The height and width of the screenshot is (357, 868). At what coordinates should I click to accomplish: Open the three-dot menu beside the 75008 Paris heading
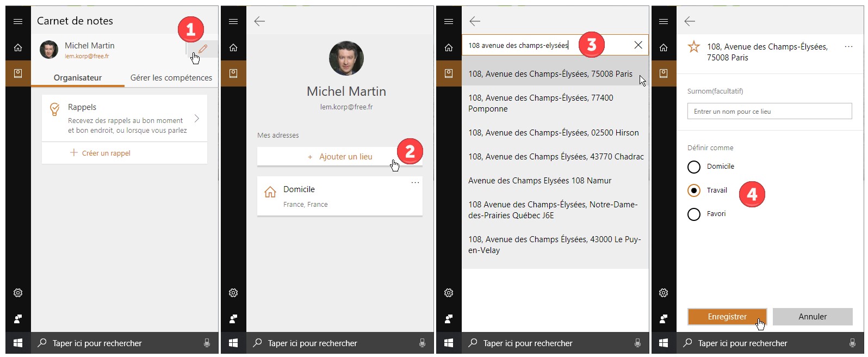point(848,47)
